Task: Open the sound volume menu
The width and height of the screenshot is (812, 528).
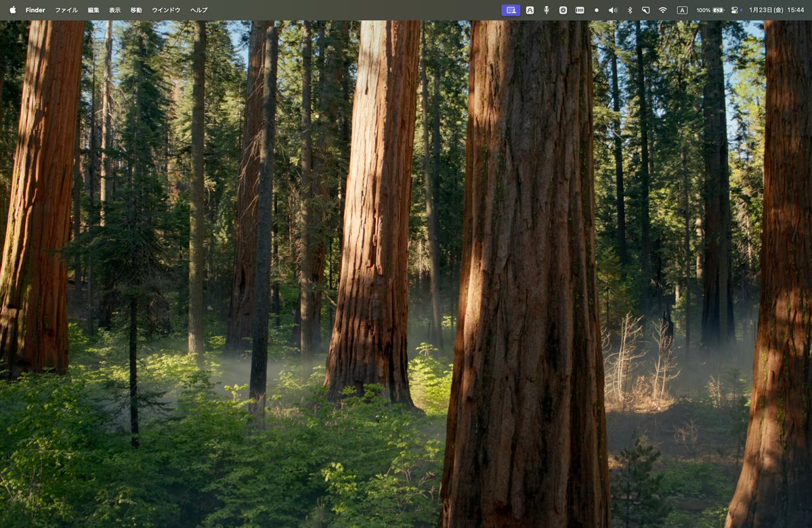Action: pyautogui.click(x=613, y=10)
